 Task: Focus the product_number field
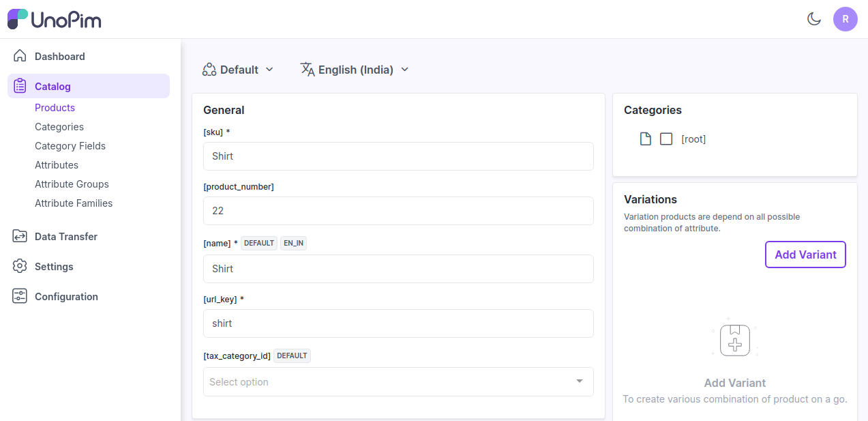pos(398,211)
